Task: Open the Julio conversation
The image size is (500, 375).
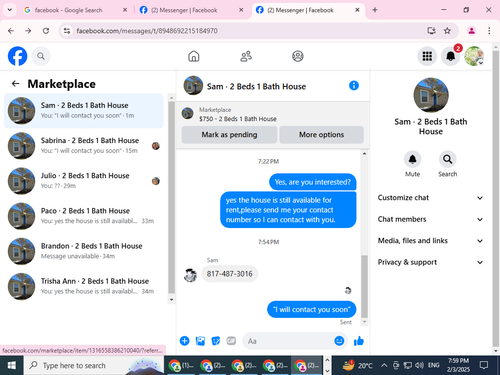Action: [x=84, y=181]
